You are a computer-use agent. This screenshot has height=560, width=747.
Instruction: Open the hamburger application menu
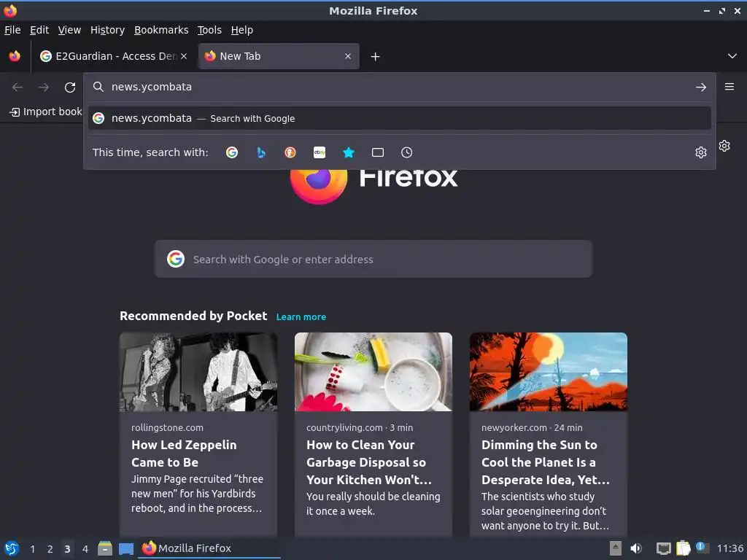[x=729, y=87]
